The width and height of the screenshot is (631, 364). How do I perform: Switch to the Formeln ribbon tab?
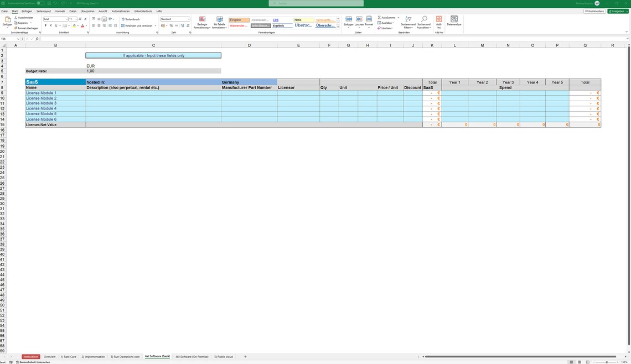click(60, 11)
